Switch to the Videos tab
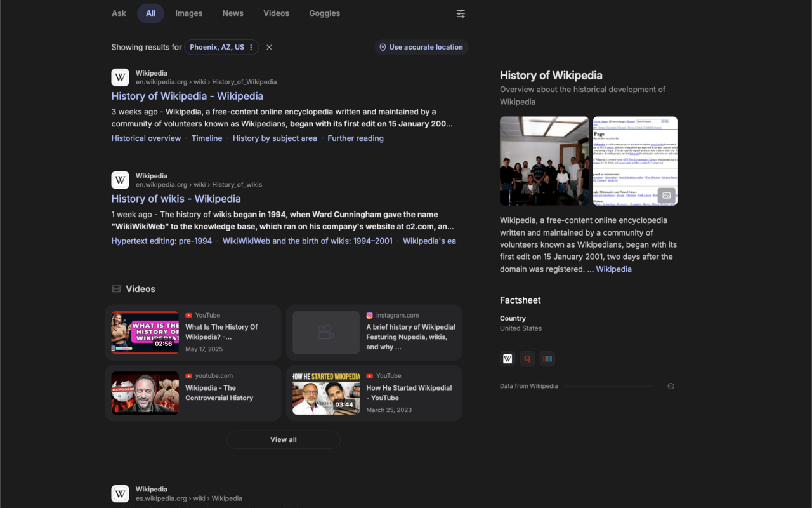Image resolution: width=812 pixels, height=508 pixels. coord(276,13)
